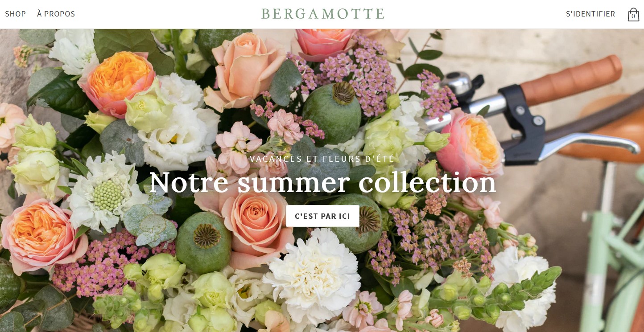Open the SHOP menu
Viewport: 644px width, 332px height.
pos(16,14)
